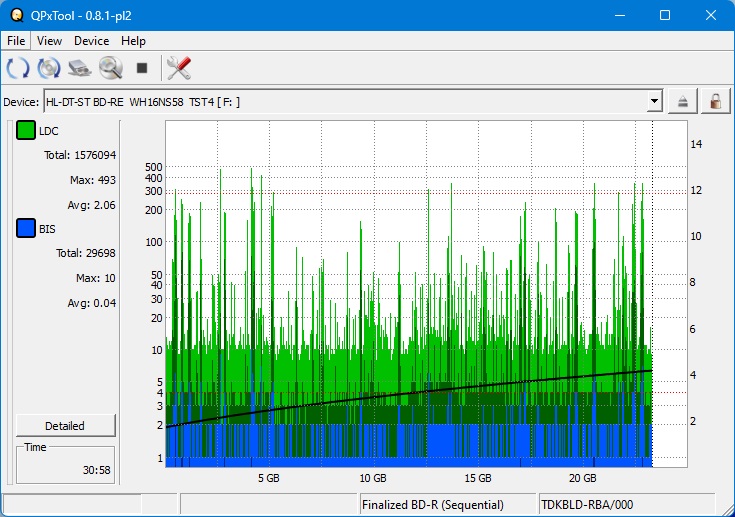Click the Finalized BD-R (Sequential) status text

tap(433, 505)
